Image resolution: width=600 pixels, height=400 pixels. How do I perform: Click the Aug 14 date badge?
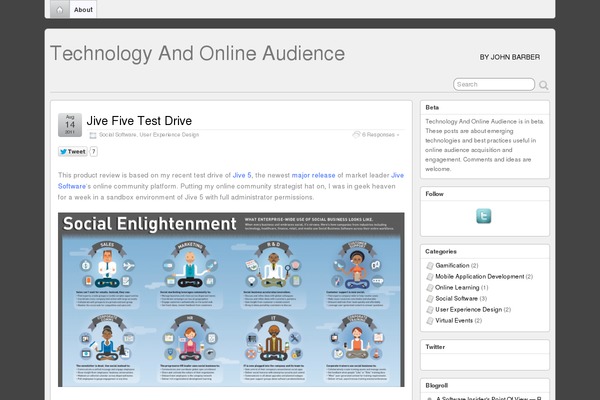pyautogui.click(x=70, y=125)
